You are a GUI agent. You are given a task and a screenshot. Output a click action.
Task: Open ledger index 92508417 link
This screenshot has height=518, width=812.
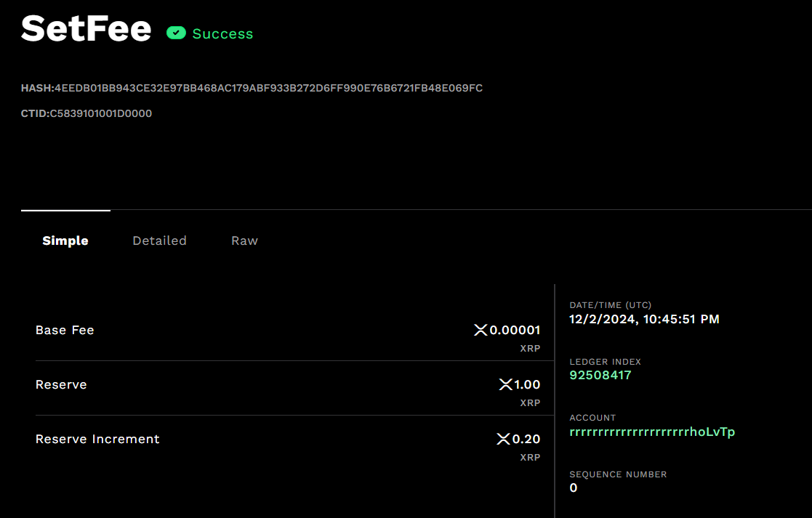pos(600,375)
